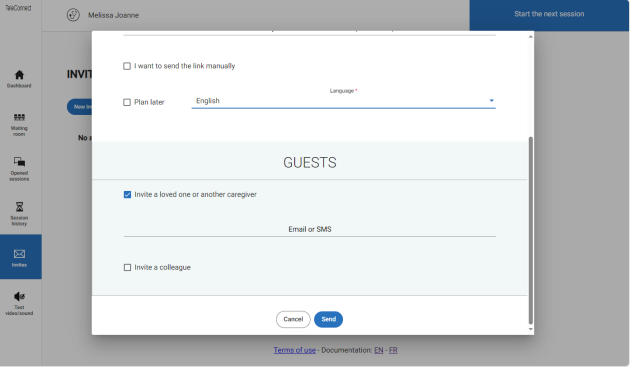Check 'I want to send the link manually'

click(127, 66)
